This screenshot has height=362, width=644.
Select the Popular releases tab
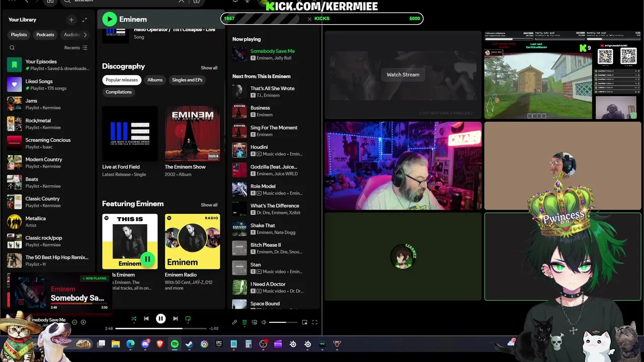(122, 80)
